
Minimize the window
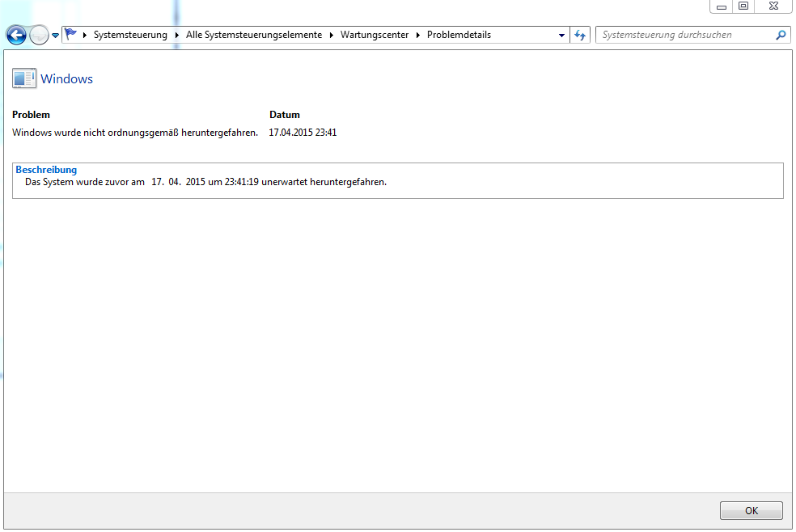[x=722, y=6]
